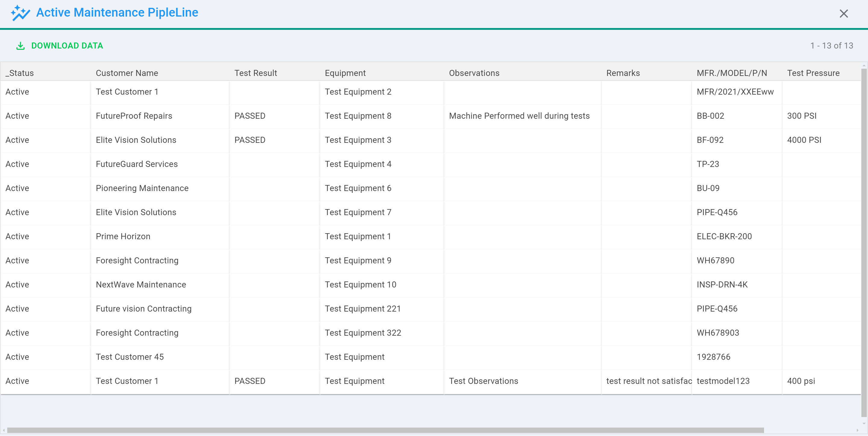Click the ELEC-BKR-200 model cell
The image size is (868, 436).
point(737,236)
